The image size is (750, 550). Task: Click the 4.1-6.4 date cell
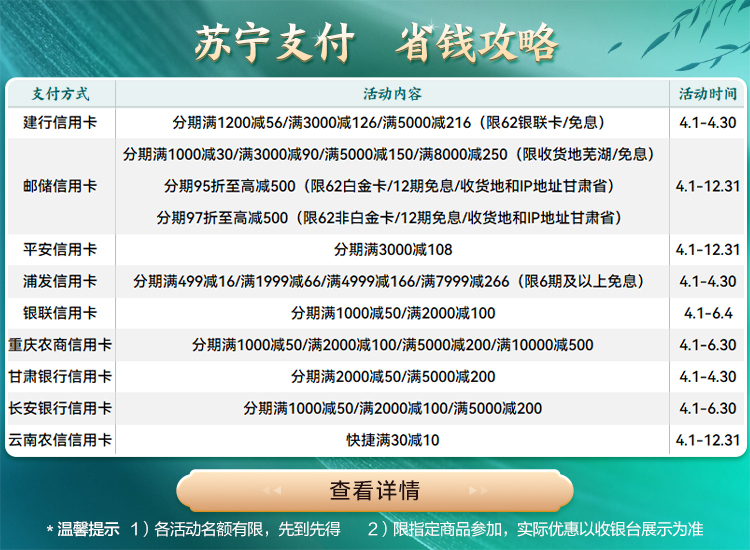[x=708, y=313]
